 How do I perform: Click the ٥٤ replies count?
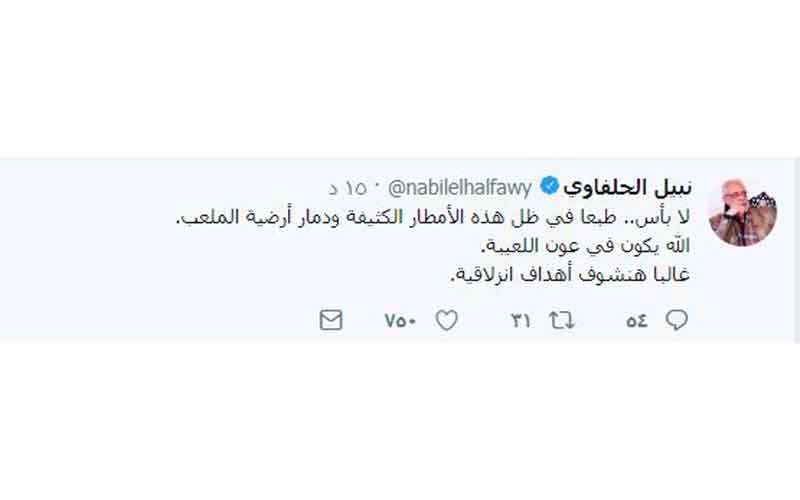637,321
